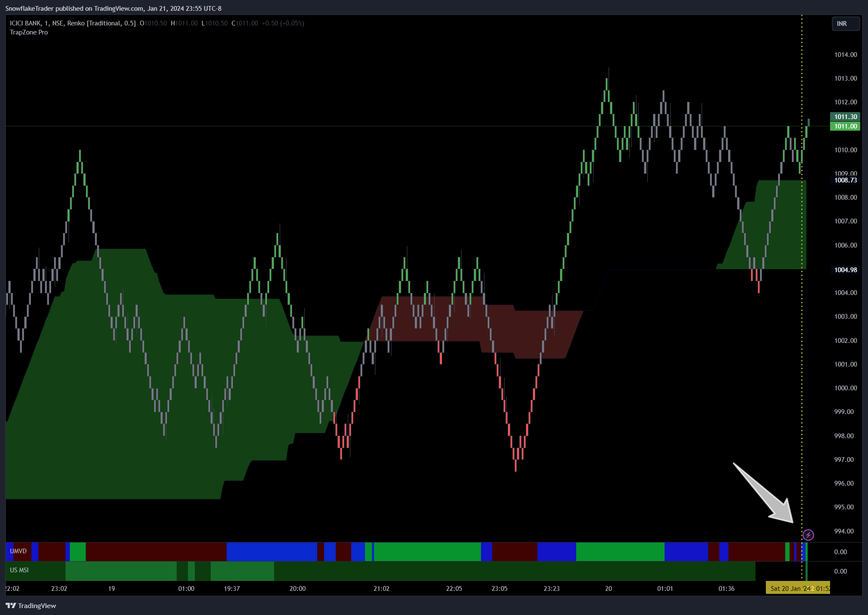Screen dimensions: 868x615
Task: Click the purple lightning bolt alert icon
Action: point(808,535)
